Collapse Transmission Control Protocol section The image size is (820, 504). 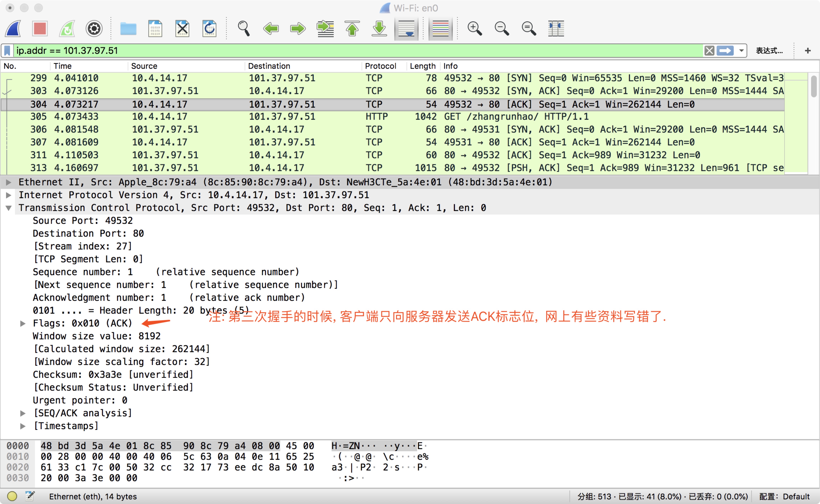(9, 208)
